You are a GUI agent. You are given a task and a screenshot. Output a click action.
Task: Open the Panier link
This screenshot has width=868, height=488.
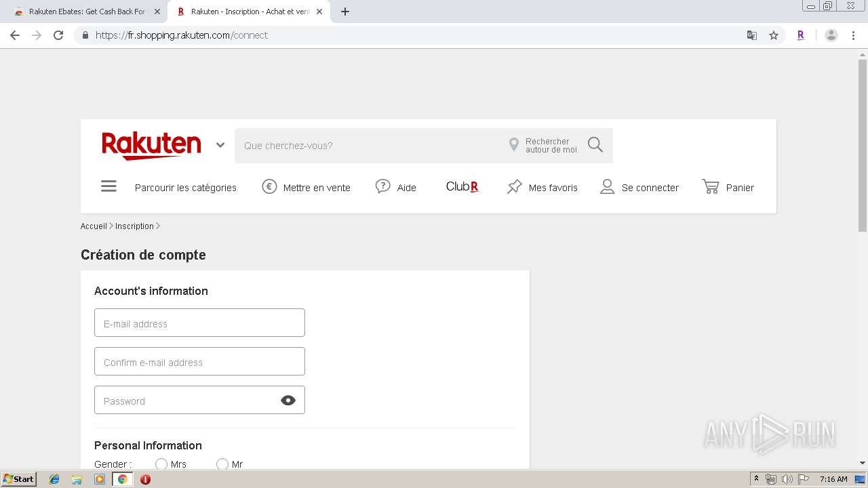coord(740,188)
